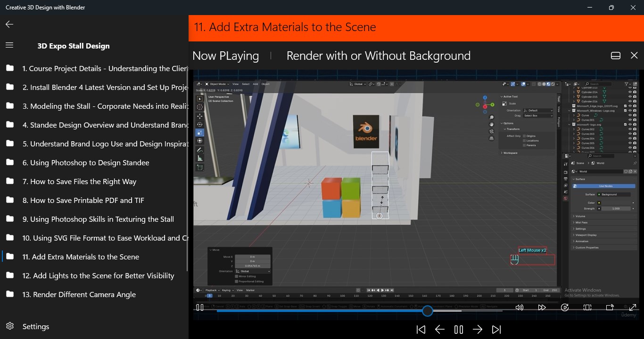Advance the video with the forward arrow control
This screenshot has width=644, height=339.
(x=478, y=329)
